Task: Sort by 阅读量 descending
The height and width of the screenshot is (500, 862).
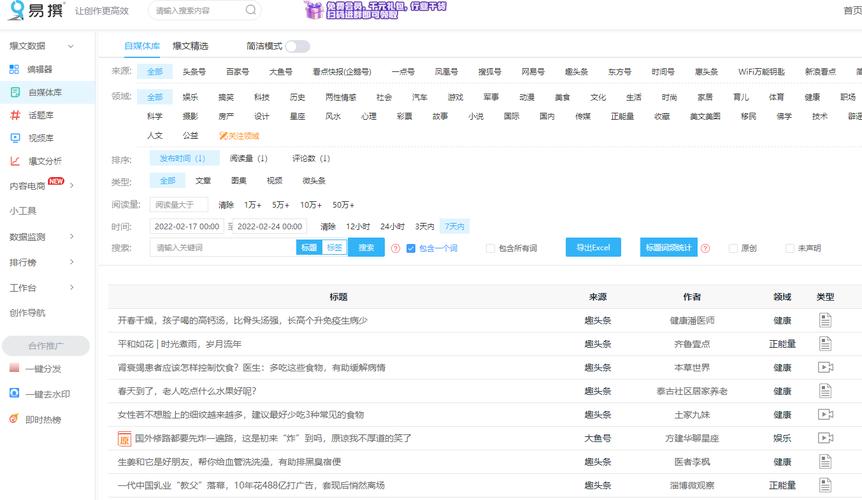Action: point(248,158)
